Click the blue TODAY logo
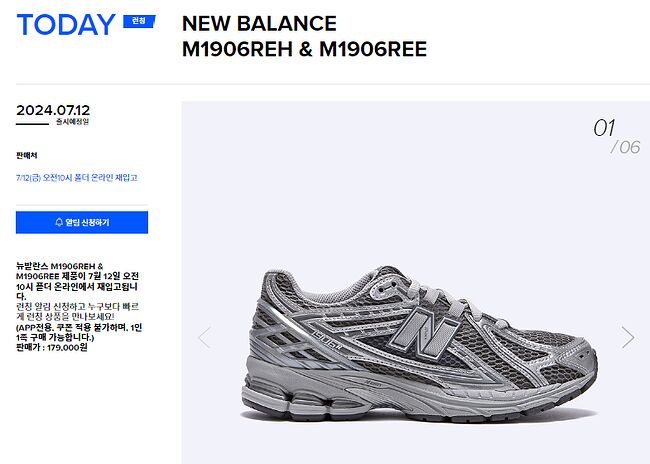This screenshot has width=650, height=464. click(x=66, y=24)
